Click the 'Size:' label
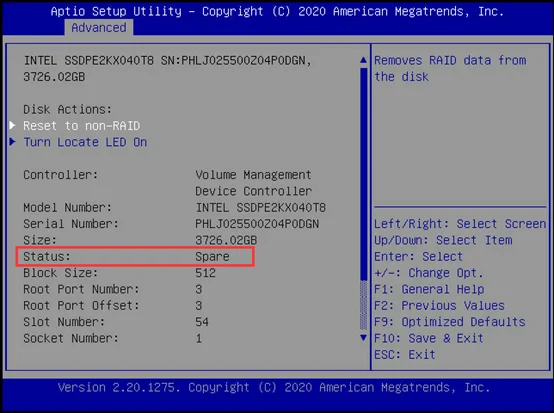Screen dimensions: 554x413 [x=40, y=240]
